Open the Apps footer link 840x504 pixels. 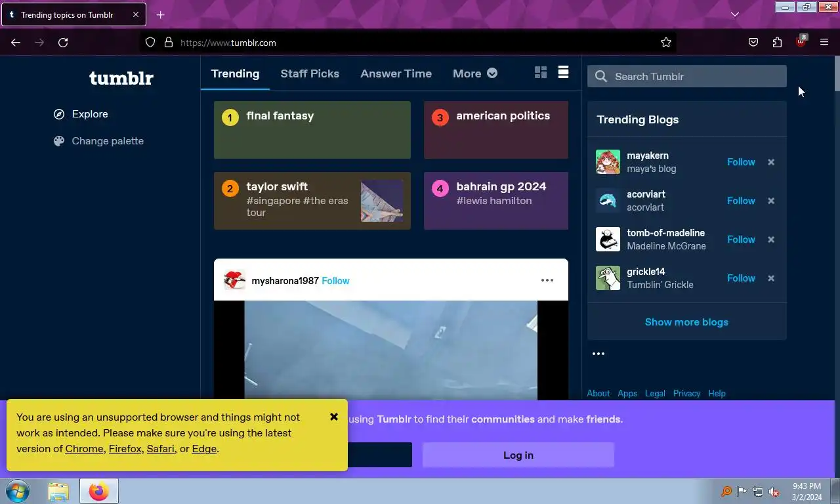click(x=627, y=393)
